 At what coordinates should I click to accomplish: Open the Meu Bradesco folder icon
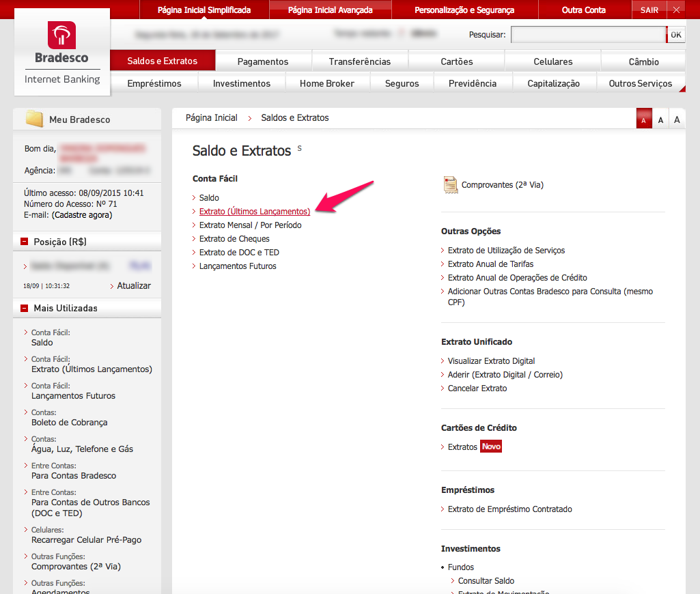click(x=34, y=119)
